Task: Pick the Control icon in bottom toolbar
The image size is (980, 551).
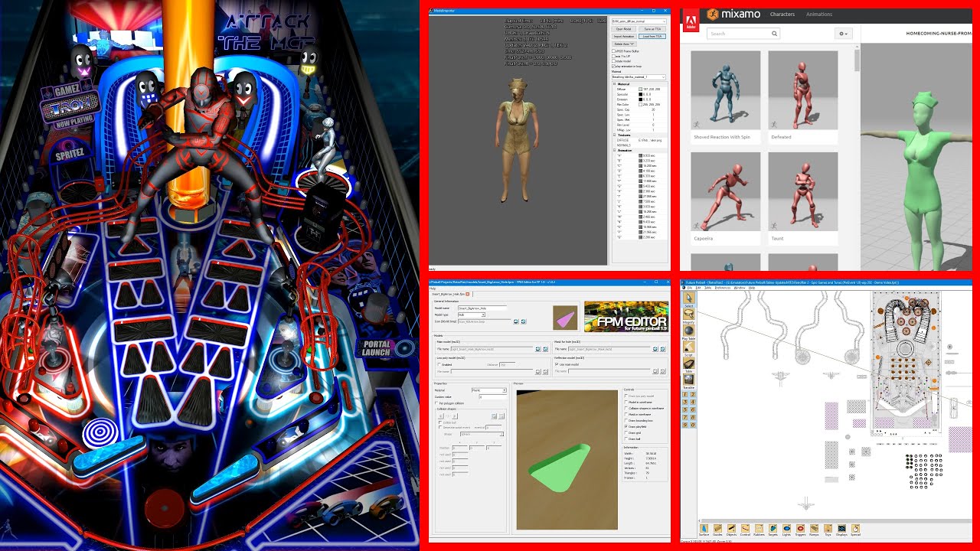Action: [745, 528]
